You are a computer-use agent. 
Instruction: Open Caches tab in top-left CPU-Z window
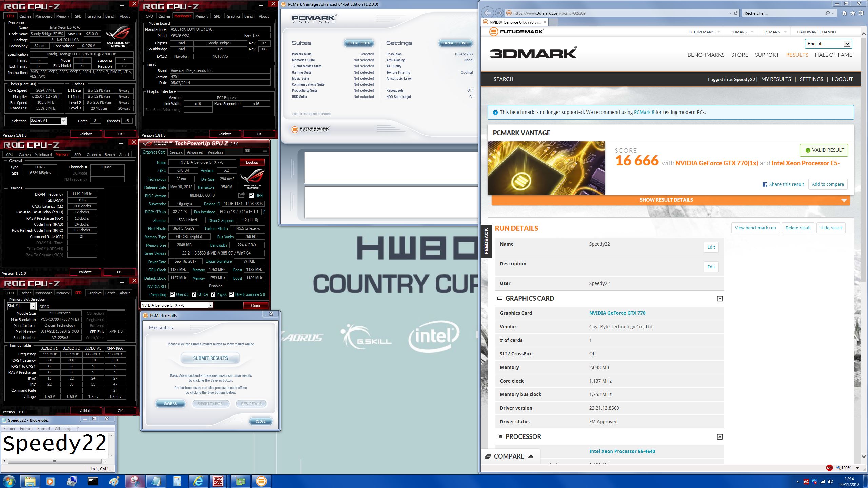[x=25, y=16]
